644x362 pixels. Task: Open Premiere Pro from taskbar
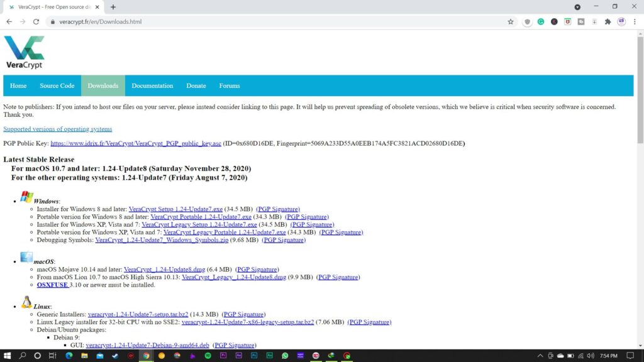point(223,356)
